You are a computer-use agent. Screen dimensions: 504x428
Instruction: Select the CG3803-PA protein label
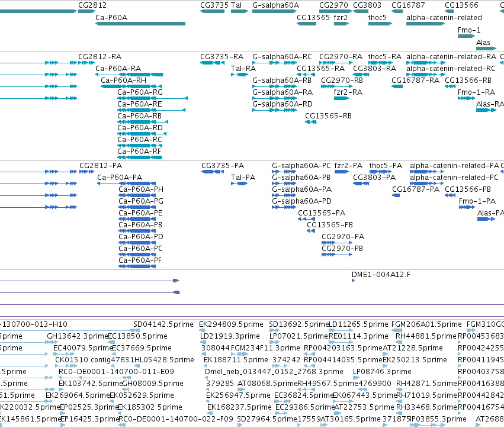(x=374, y=178)
